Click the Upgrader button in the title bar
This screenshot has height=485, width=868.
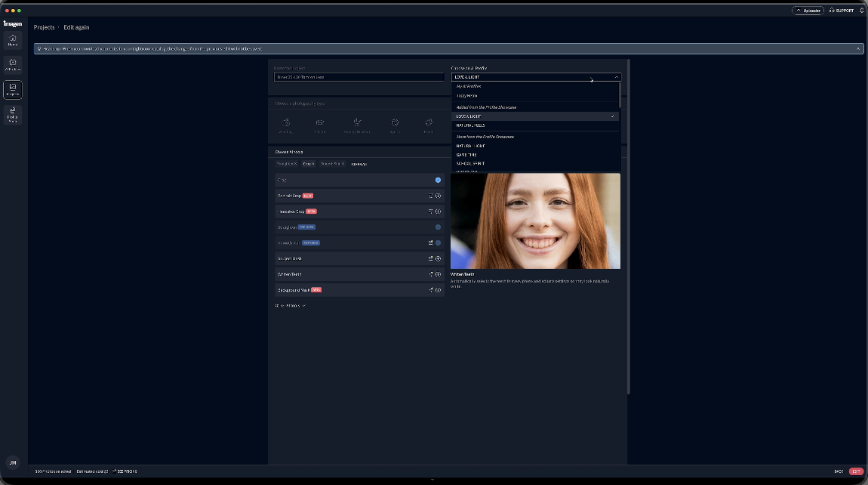809,11
